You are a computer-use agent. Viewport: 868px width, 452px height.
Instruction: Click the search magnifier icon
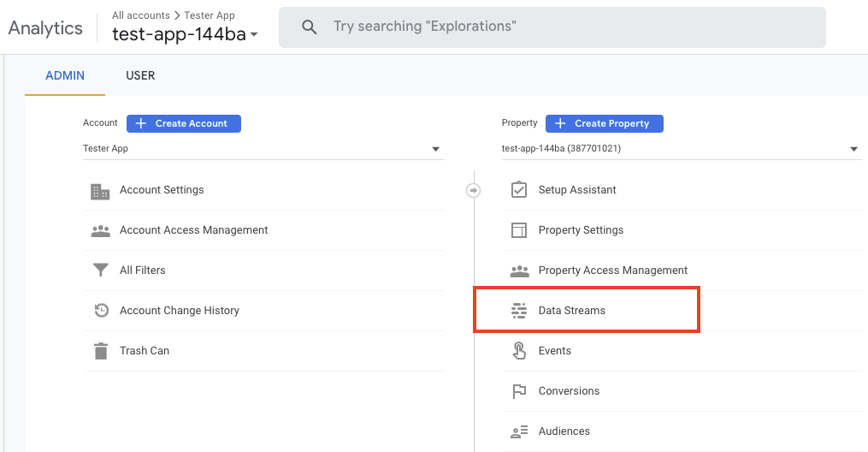(309, 27)
